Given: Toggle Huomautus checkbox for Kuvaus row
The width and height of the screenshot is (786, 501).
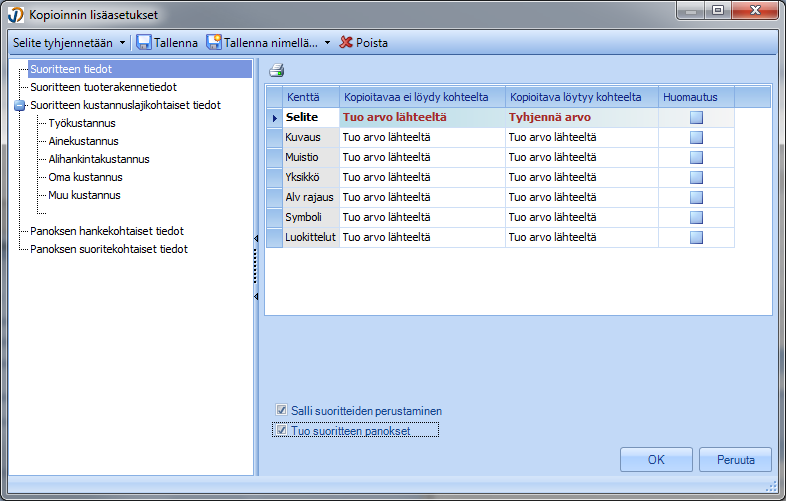Looking at the screenshot, I should (696, 137).
